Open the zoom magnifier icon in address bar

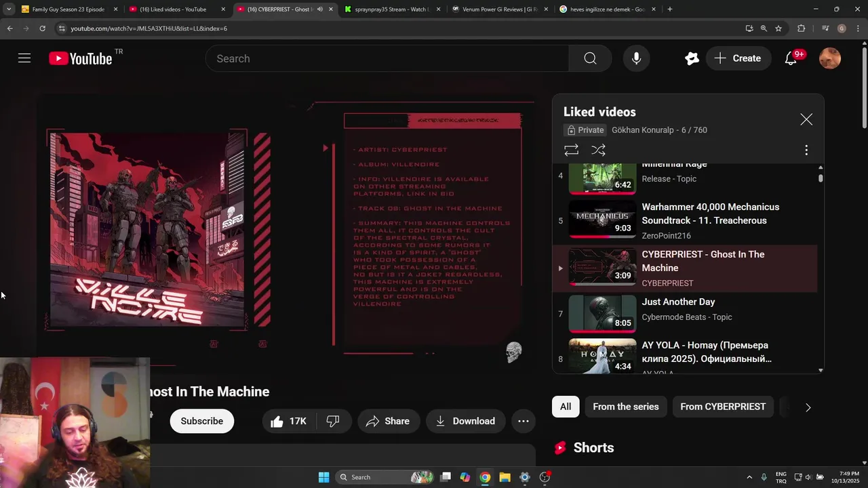pos(764,28)
